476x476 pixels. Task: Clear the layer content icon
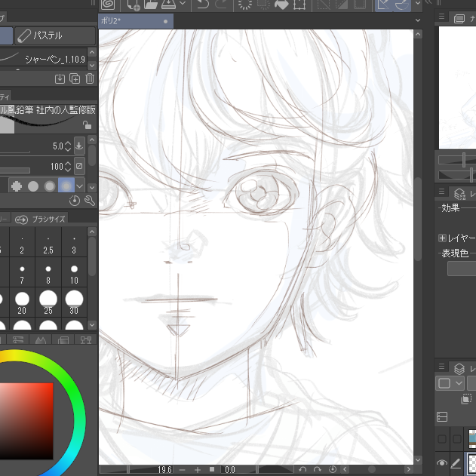(244, 5)
